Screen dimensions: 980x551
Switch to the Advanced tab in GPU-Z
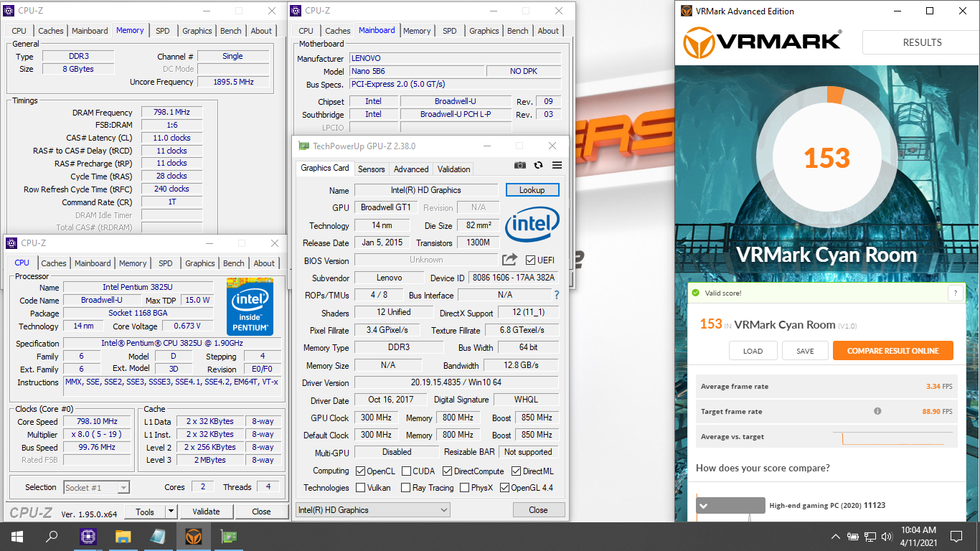411,169
